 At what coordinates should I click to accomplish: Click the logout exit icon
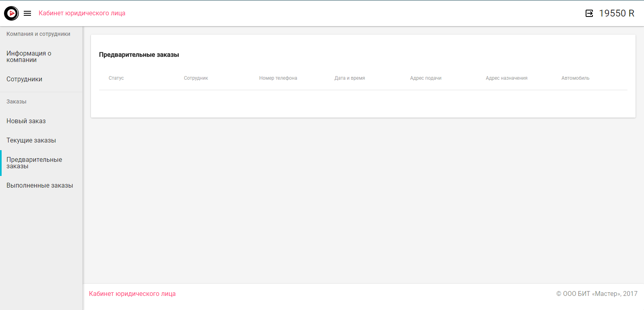tap(589, 13)
